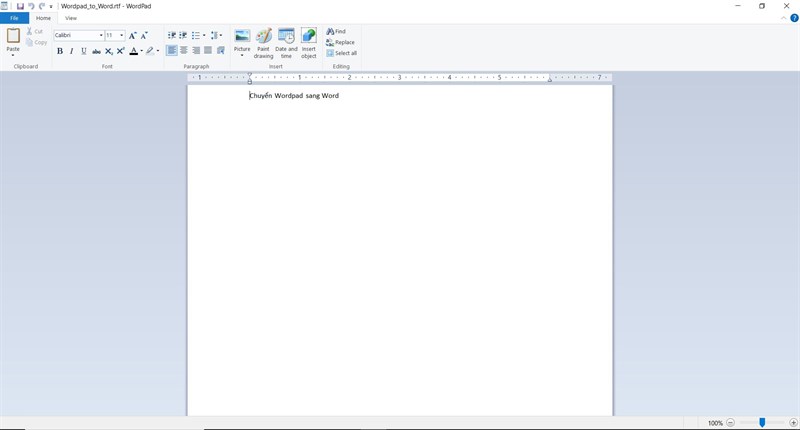The height and width of the screenshot is (430, 800).
Task: Click the Find button
Action: pos(336,31)
